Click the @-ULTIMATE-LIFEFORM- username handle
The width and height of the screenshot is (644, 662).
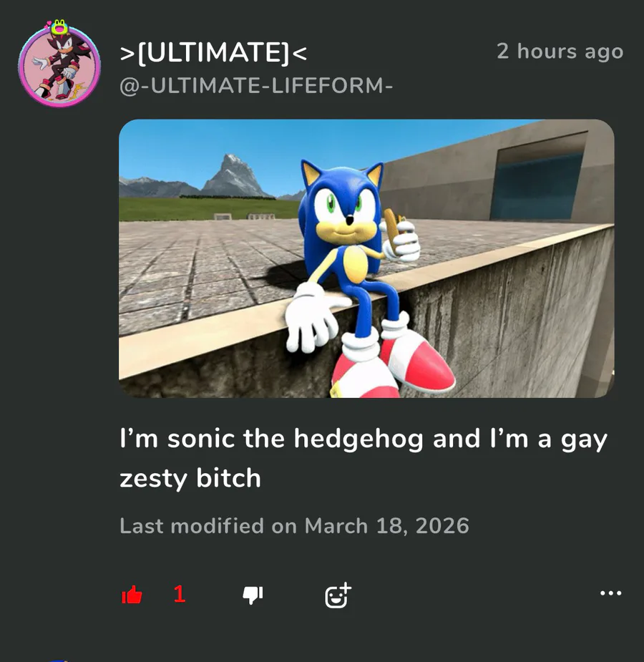coord(256,86)
